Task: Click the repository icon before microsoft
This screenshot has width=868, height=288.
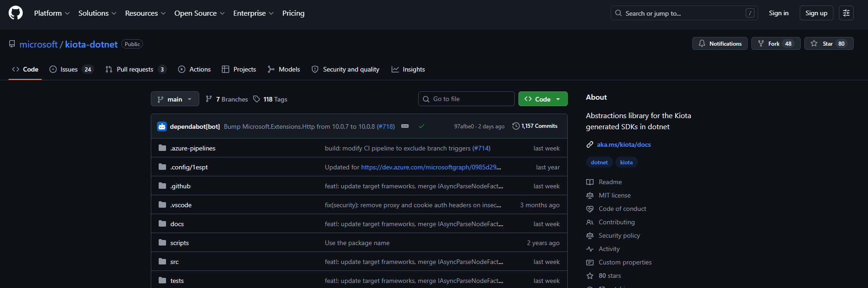Action: tap(12, 44)
